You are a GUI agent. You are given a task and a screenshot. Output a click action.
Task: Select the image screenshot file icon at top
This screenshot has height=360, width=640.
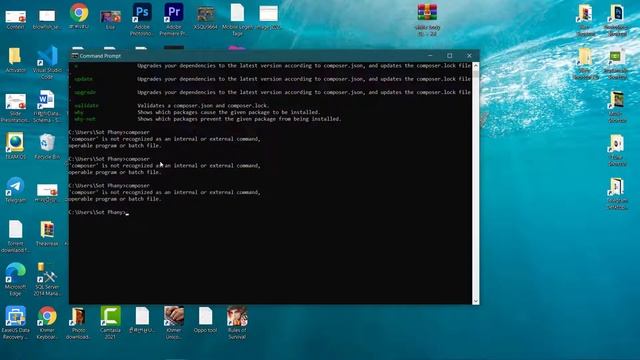point(268,18)
